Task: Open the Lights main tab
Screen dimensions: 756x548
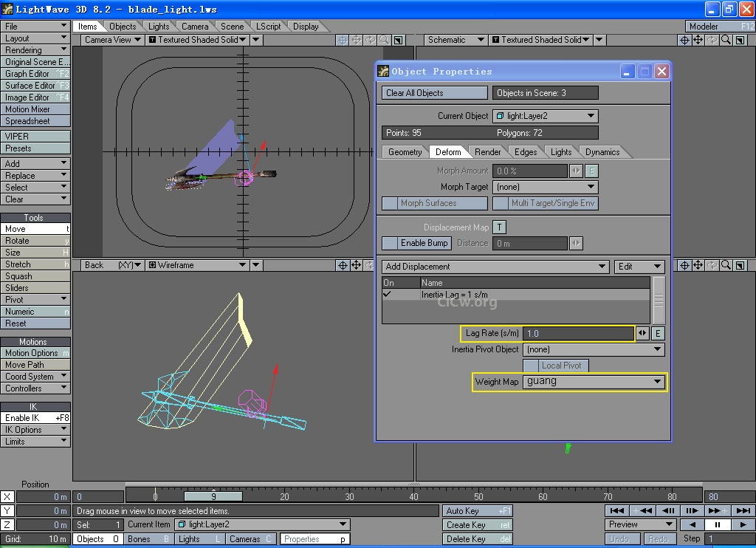Action: pyautogui.click(x=159, y=27)
